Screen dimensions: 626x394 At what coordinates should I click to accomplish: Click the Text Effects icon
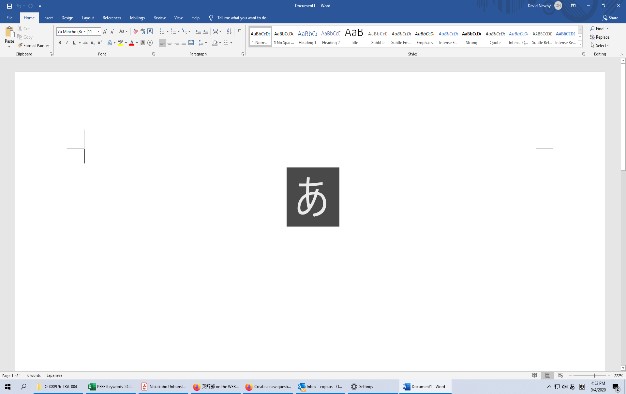(110, 43)
